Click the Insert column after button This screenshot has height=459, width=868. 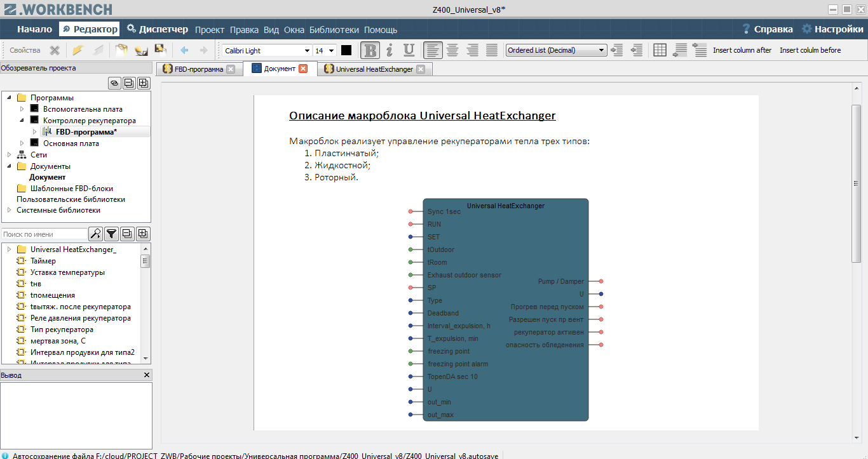point(742,50)
